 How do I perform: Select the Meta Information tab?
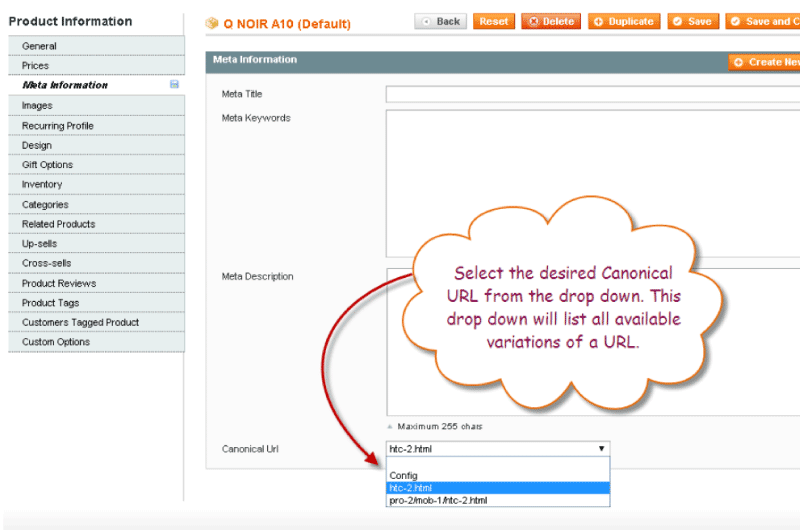point(96,85)
